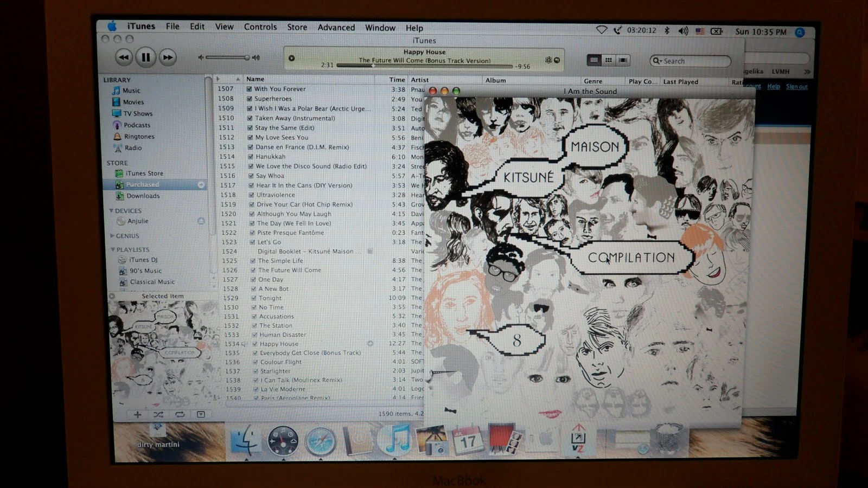Open iCal from the Dock
The image size is (868, 488).
pos(467,440)
